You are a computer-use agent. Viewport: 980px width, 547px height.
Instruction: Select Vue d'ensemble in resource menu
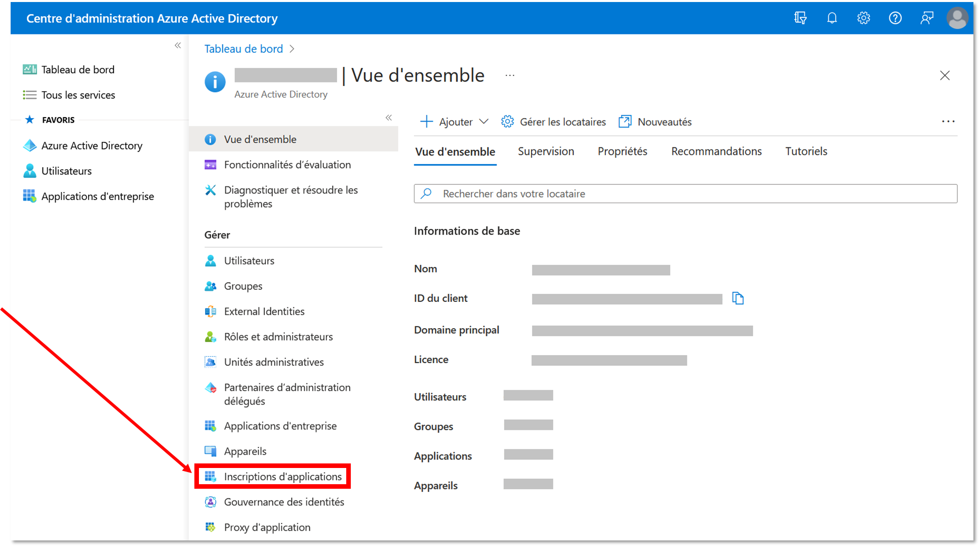294,139
